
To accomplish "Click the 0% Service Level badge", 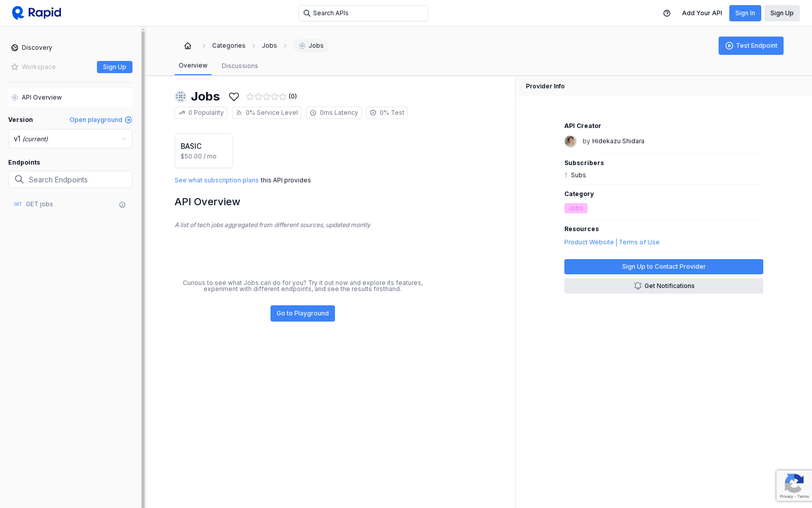I will (x=266, y=113).
